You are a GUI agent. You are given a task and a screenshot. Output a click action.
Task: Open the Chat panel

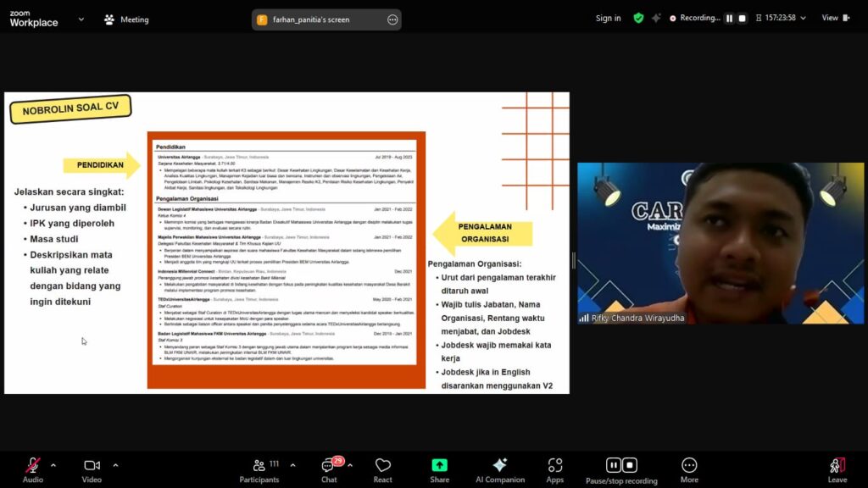tap(329, 466)
